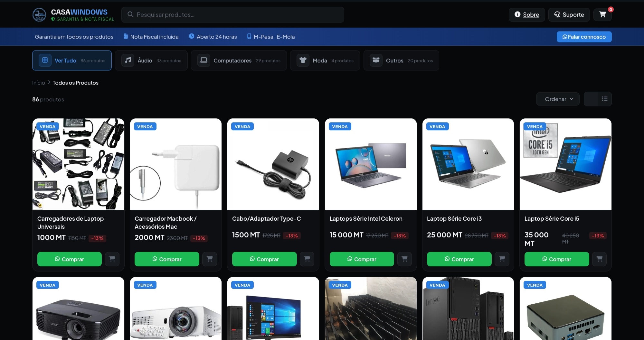644x340 pixels.
Task: Open the HP Type-C adapter product image
Action: point(273,164)
